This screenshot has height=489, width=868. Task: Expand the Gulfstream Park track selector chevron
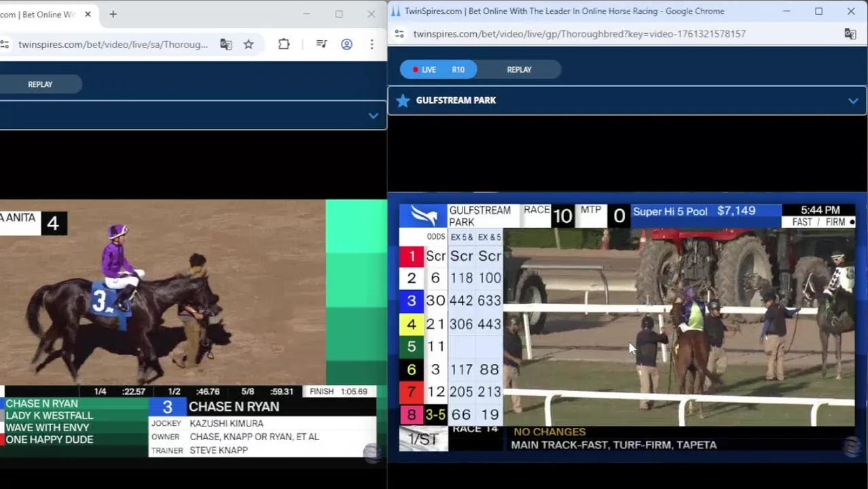(853, 101)
